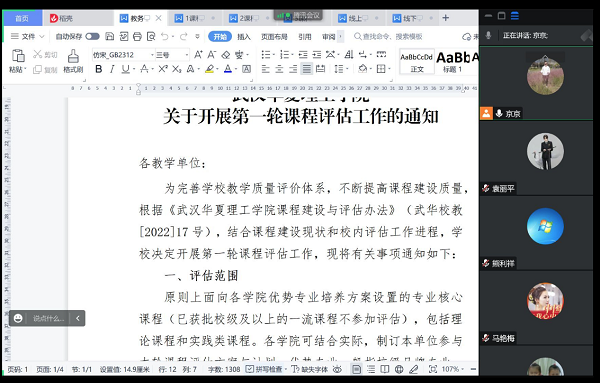Open underline style dropdown arrow
Screen dimensions: 600x383
click(134, 69)
